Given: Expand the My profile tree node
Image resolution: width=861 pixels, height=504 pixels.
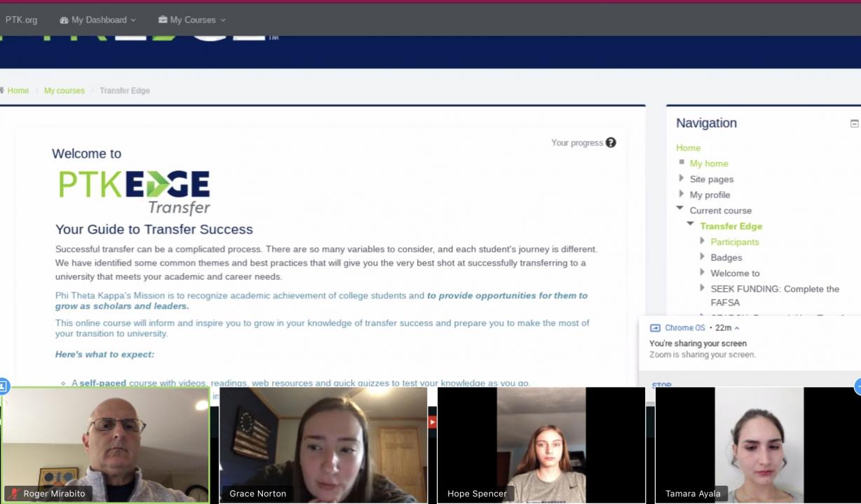Looking at the screenshot, I should [682, 194].
